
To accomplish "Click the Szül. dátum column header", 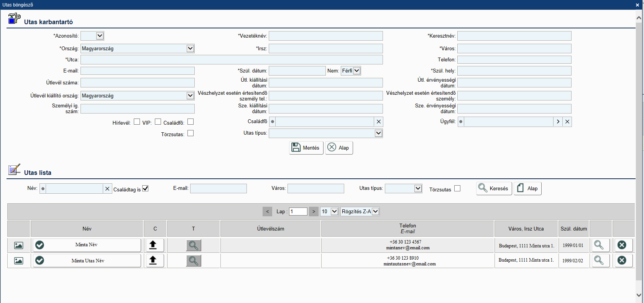I will click(x=573, y=229).
